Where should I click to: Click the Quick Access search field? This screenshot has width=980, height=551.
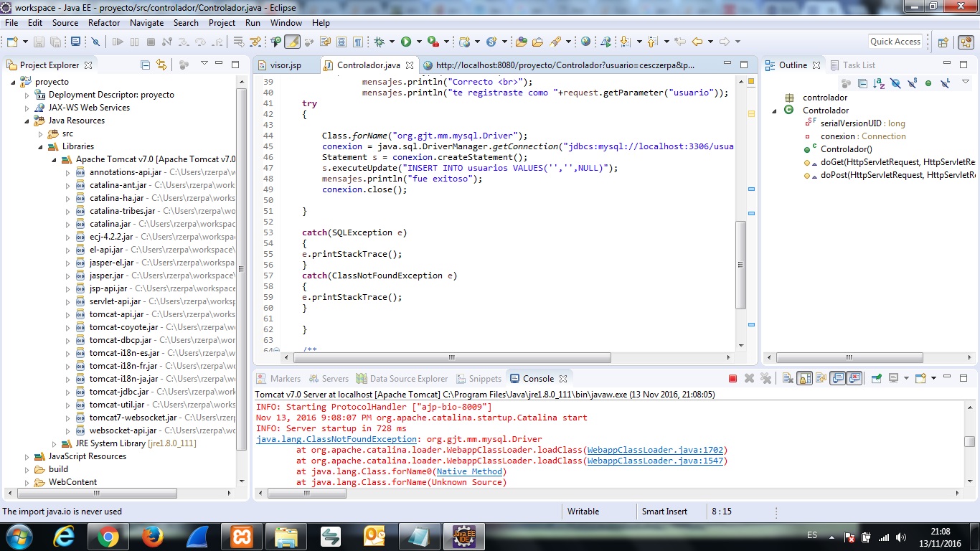(x=895, y=42)
